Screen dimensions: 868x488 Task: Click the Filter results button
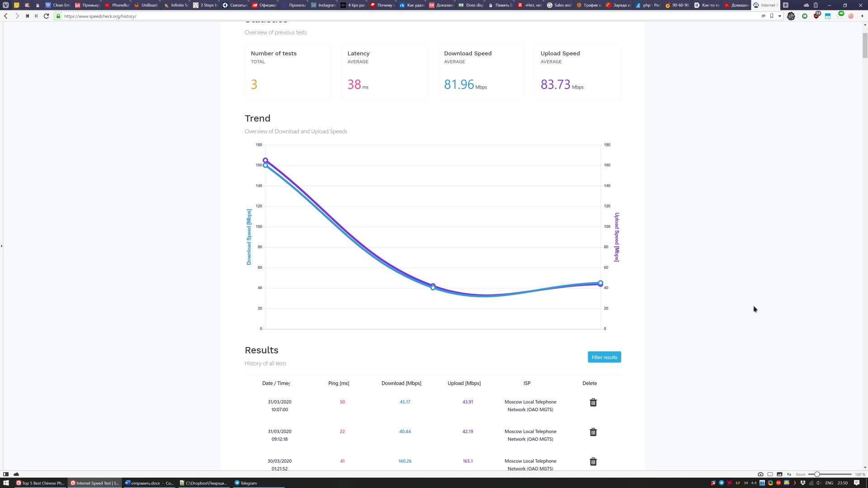(x=604, y=357)
